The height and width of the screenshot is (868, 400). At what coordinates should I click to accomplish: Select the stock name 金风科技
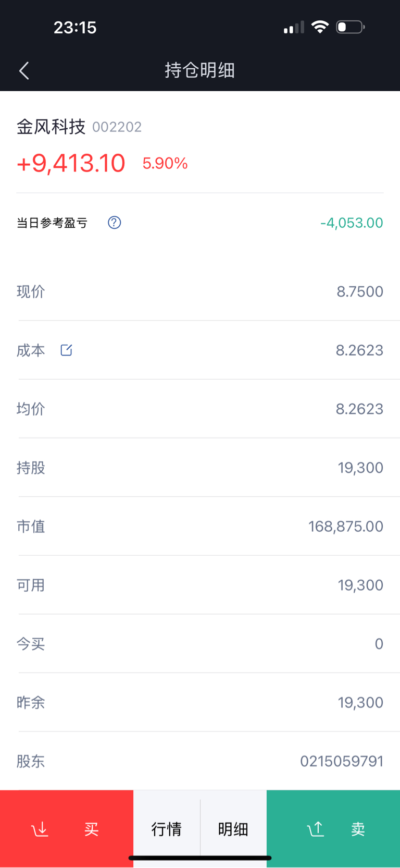[x=51, y=127]
